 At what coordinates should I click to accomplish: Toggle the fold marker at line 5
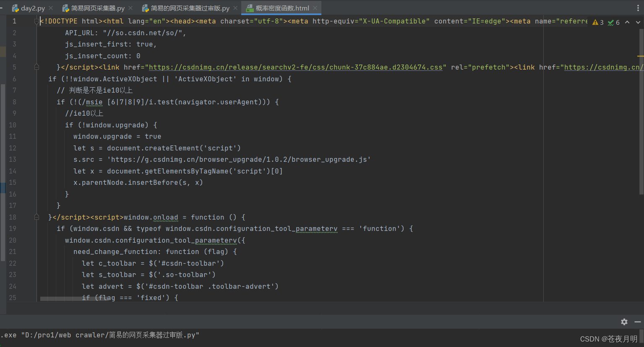pyautogui.click(x=37, y=67)
